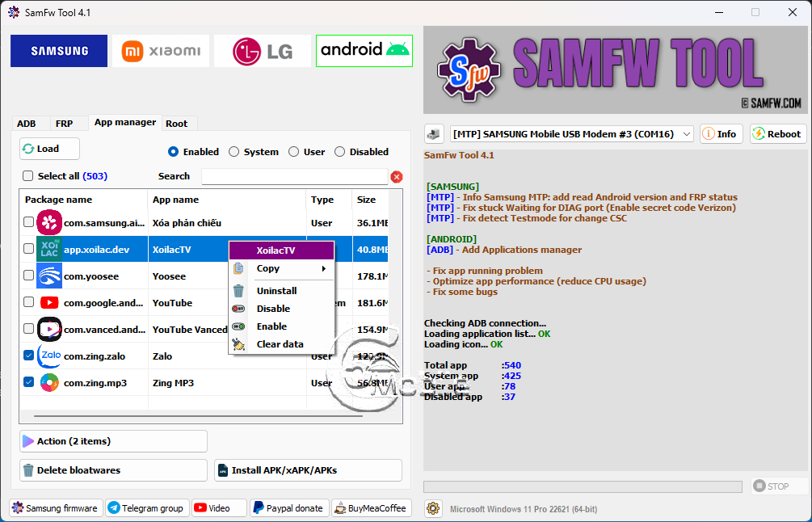
Task: Open Paypal donate link
Action: tap(289, 508)
